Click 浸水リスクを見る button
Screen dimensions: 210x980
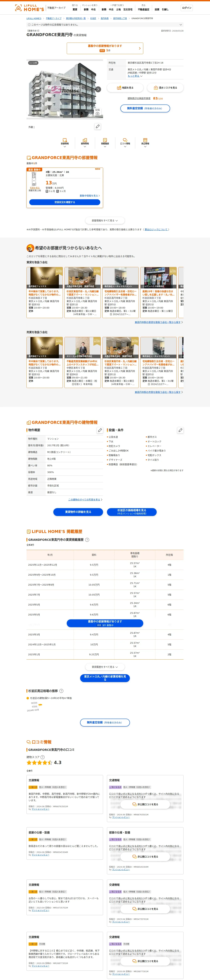(165, 88)
